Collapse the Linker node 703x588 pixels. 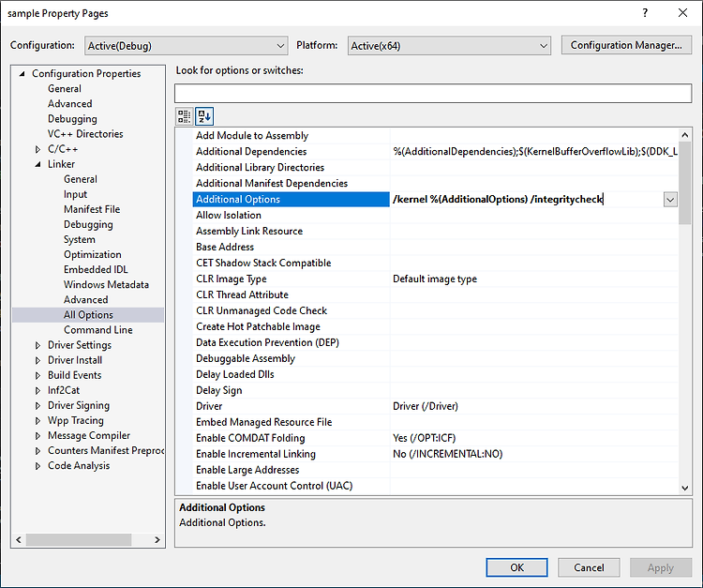click(37, 164)
